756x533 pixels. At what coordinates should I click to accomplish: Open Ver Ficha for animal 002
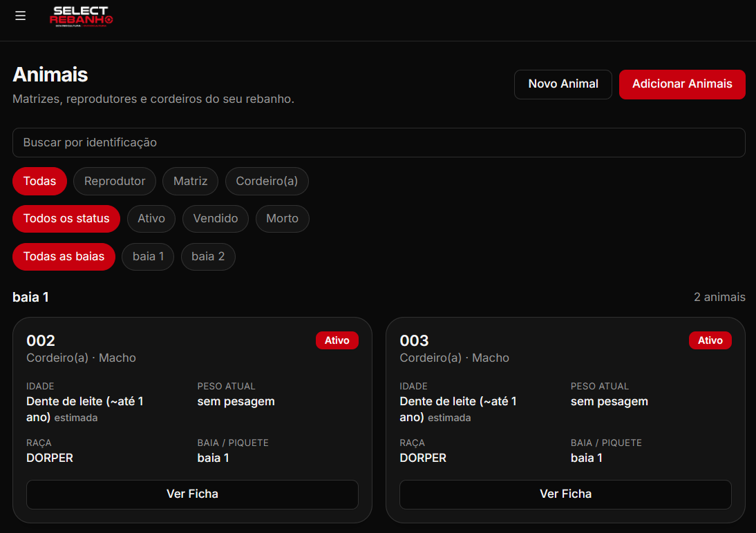(192, 494)
